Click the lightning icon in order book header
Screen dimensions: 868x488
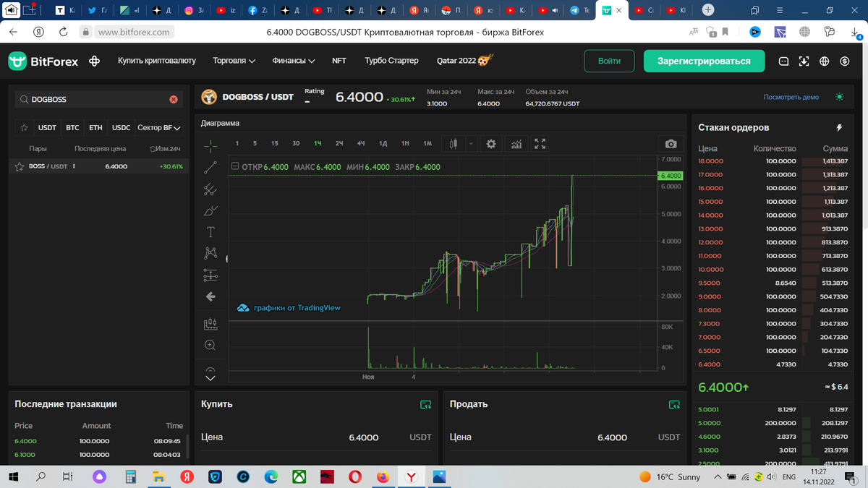point(839,128)
